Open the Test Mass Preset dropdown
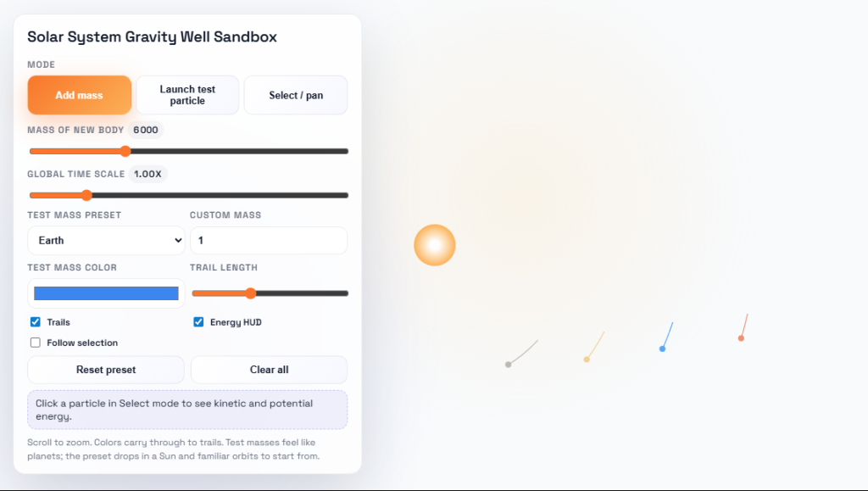Screen dimensions: 868x491 (x=106, y=240)
